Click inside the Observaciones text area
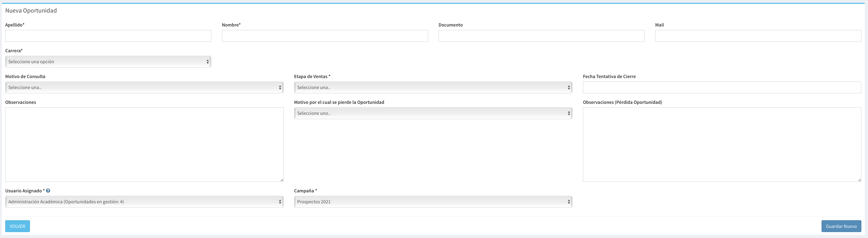The width and height of the screenshot is (868, 238). (x=144, y=144)
